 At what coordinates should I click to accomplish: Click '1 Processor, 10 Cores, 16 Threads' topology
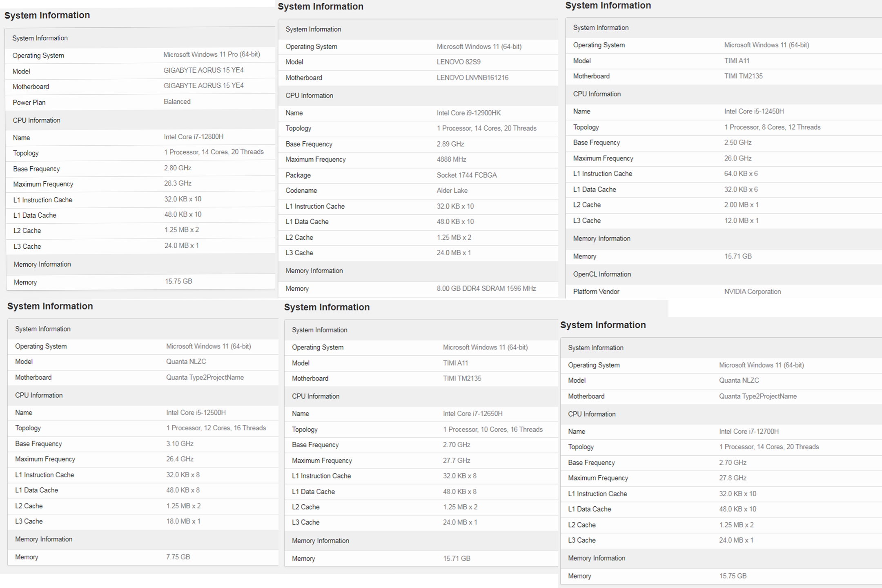pos(493,430)
